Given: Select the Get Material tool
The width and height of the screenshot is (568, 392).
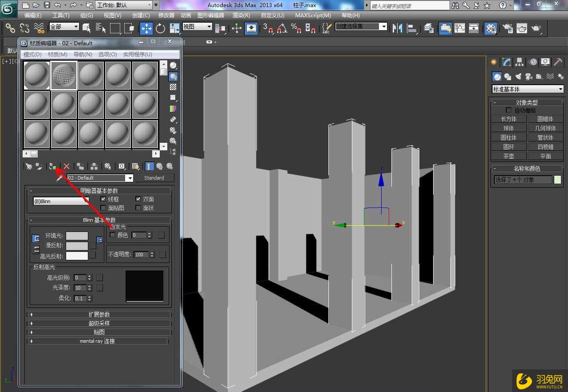Looking at the screenshot, I should pyautogui.click(x=28, y=166).
